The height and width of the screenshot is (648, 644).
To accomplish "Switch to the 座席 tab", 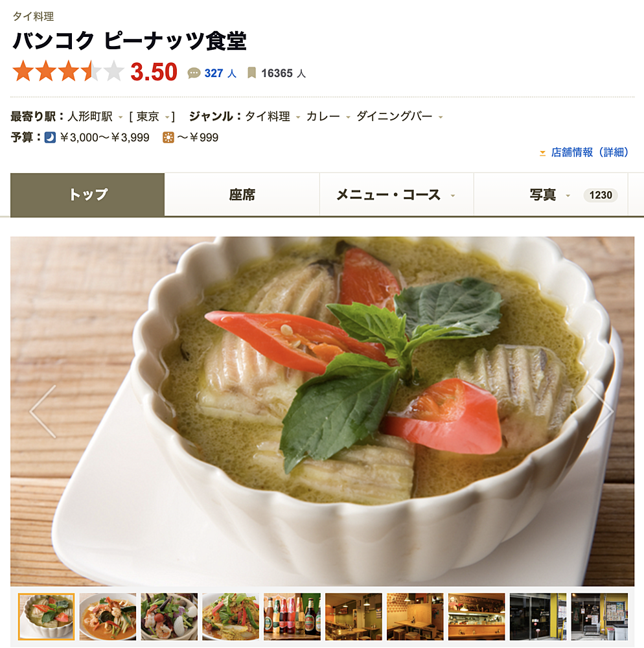I will [242, 194].
